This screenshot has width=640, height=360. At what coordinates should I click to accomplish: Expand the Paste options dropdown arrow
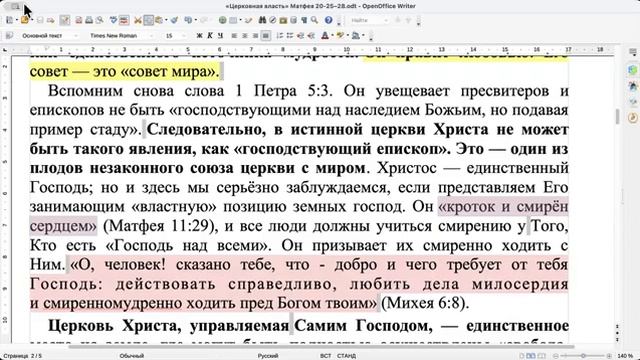point(166,20)
